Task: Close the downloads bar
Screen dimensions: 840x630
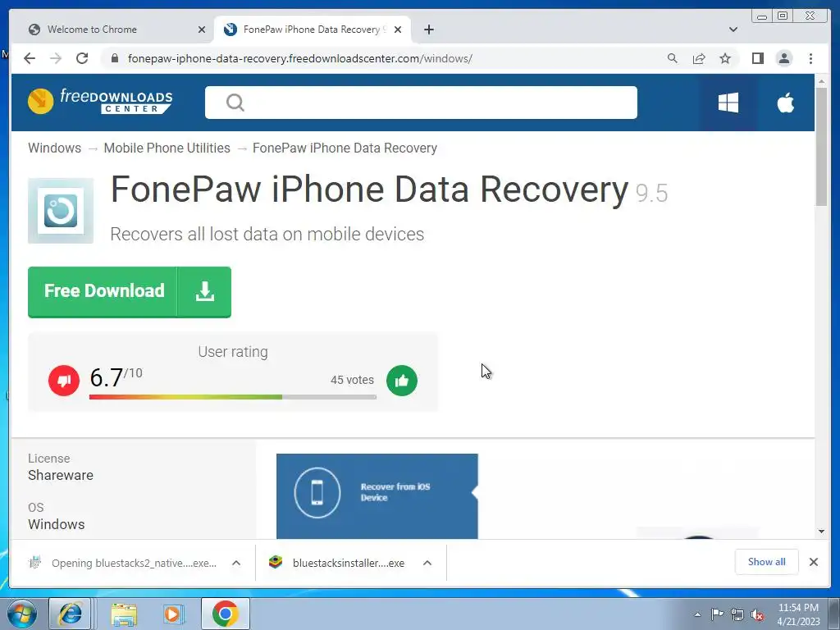Action: click(814, 562)
